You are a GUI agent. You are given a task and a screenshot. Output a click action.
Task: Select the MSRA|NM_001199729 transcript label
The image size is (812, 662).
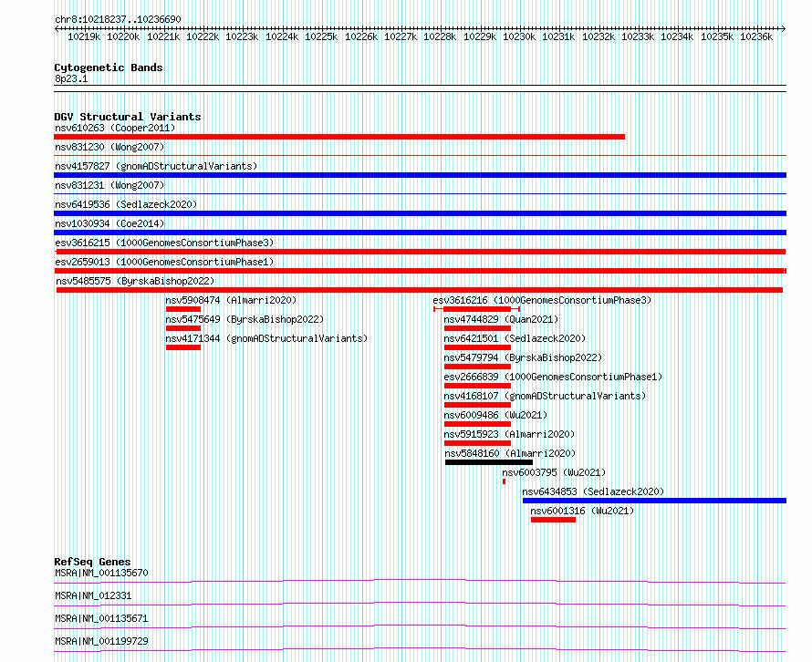pos(101,641)
